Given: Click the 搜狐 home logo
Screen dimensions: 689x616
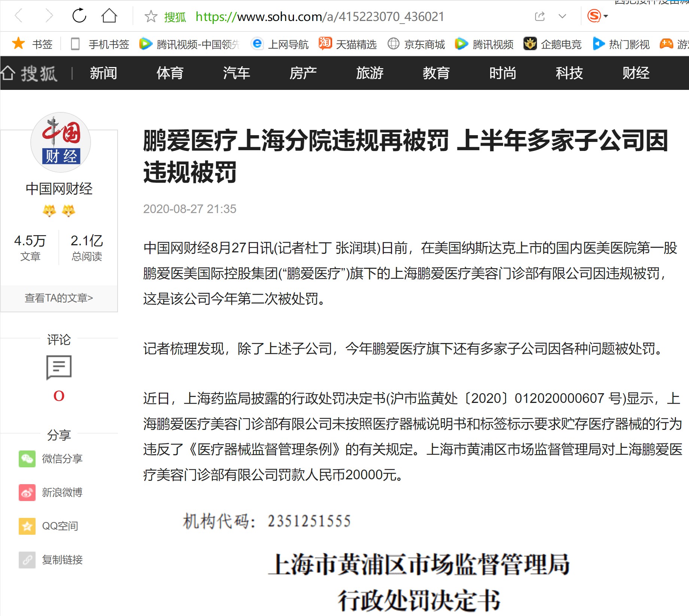Looking at the screenshot, I should [x=29, y=73].
